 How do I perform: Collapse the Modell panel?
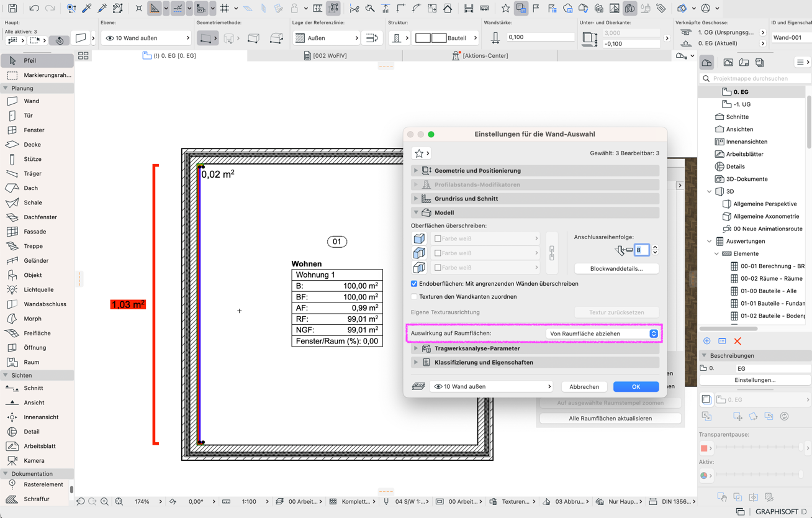coord(535,212)
